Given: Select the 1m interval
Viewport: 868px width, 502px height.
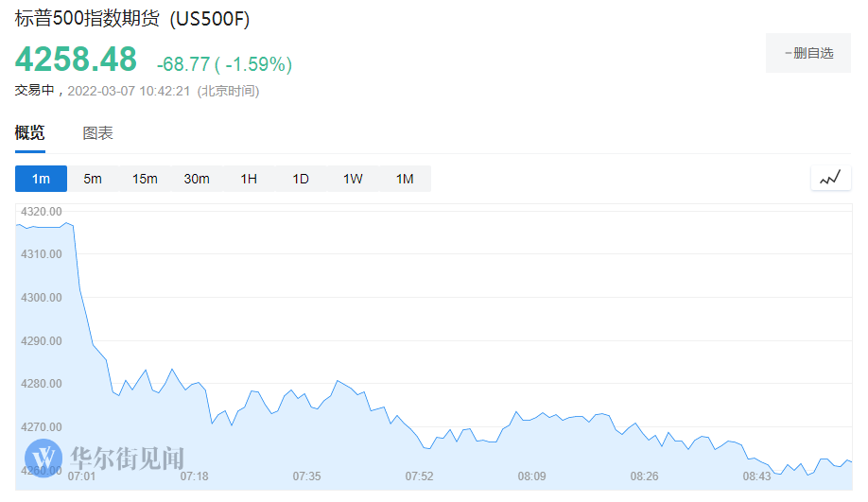Looking at the screenshot, I should click(41, 179).
